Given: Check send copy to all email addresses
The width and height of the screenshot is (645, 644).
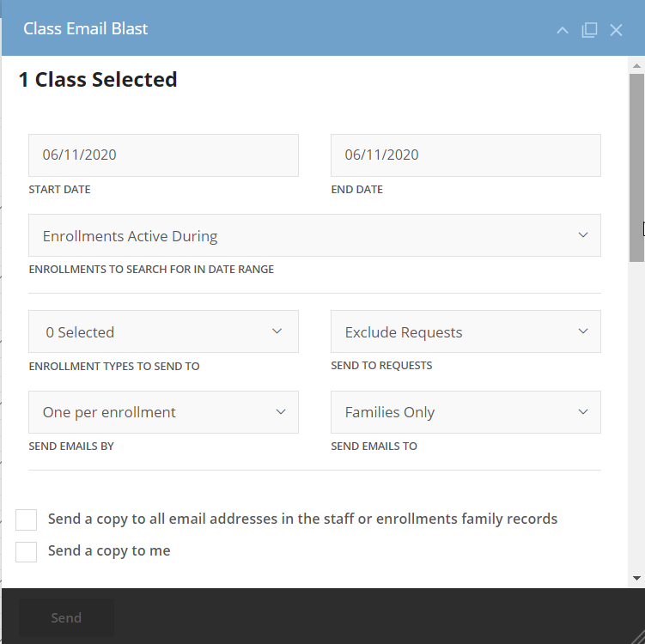Looking at the screenshot, I should point(27,519).
